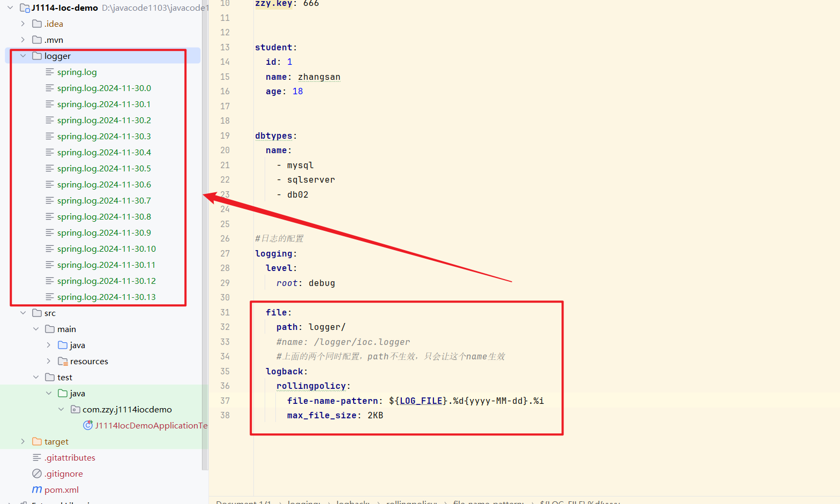The height and width of the screenshot is (504, 840).
Task: Click the blue java source folder icon under main
Action: [x=63, y=345]
